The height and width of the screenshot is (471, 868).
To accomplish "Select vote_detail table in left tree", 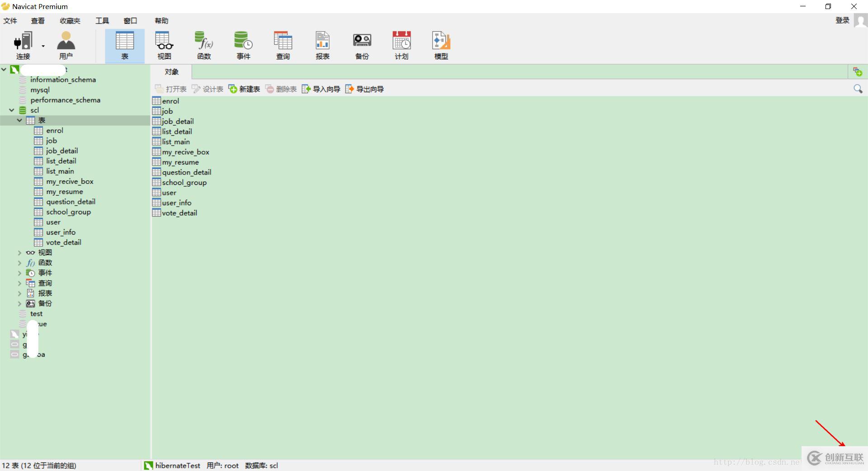I will coord(63,242).
